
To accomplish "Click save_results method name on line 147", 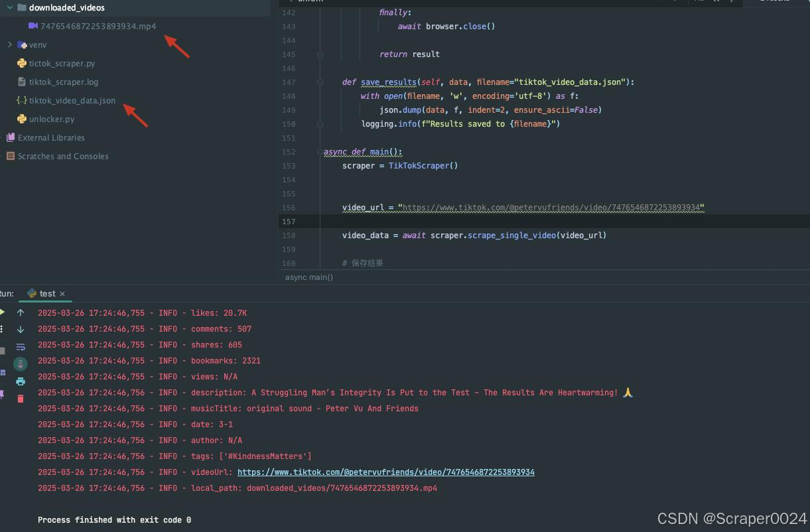I will [389, 82].
